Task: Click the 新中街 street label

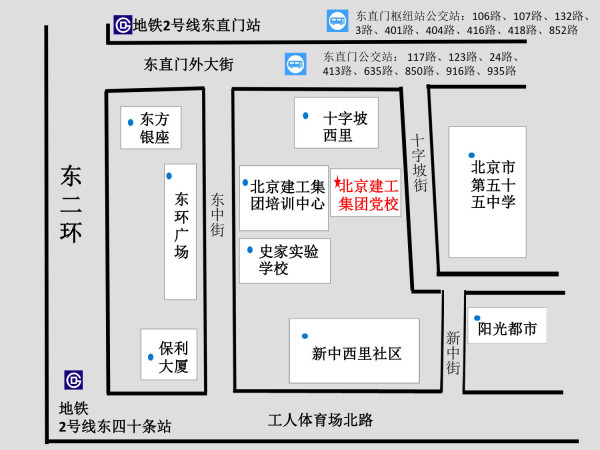Action: 453,353
